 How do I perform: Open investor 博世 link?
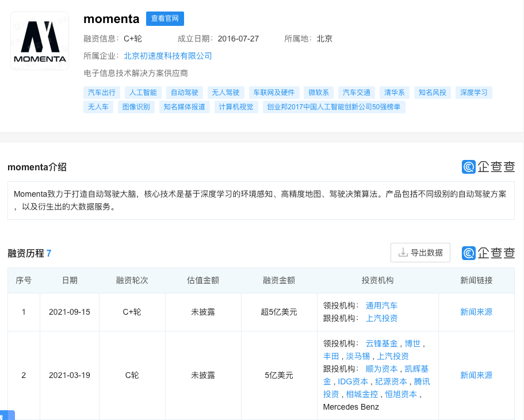(x=412, y=343)
